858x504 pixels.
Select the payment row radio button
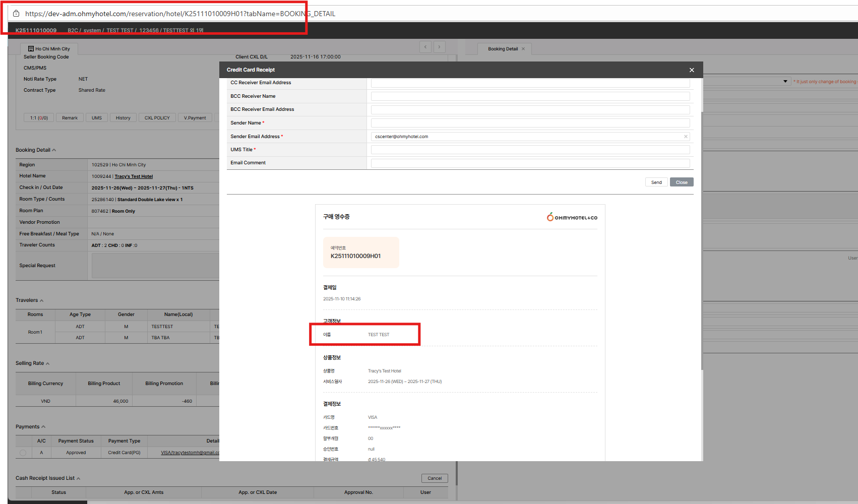[x=23, y=453]
